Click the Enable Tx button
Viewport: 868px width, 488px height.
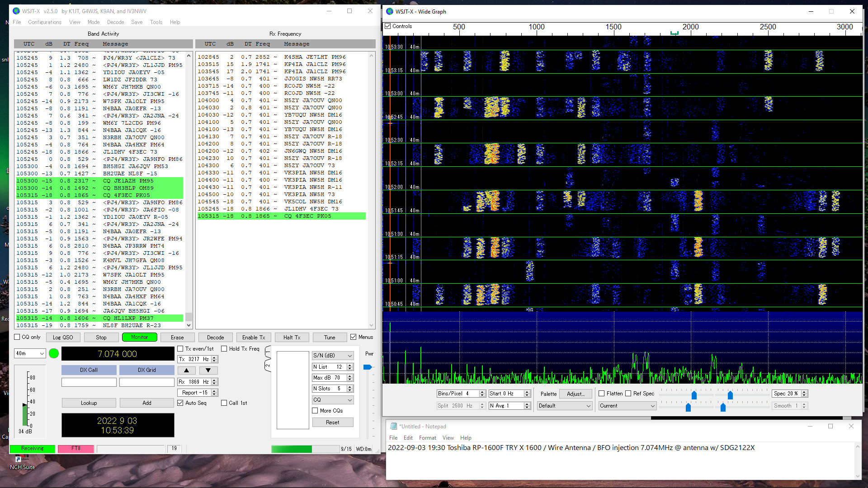[x=254, y=338]
